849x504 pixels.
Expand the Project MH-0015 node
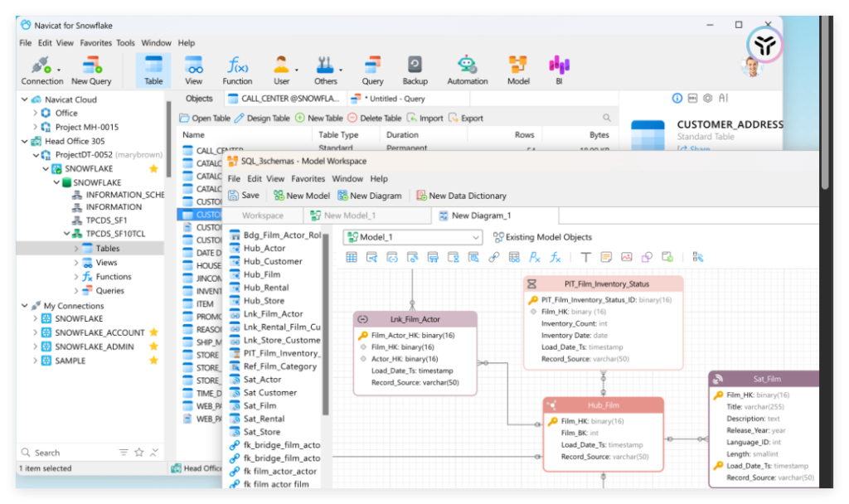click(35, 127)
